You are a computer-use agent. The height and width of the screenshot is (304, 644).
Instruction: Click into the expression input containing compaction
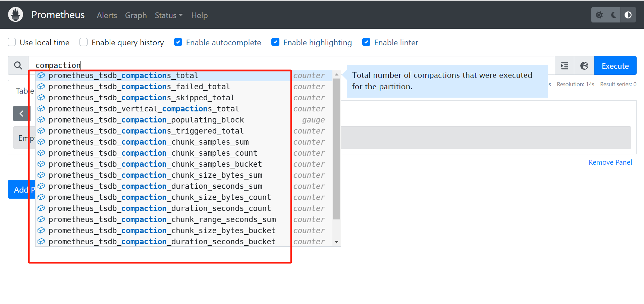[291, 65]
